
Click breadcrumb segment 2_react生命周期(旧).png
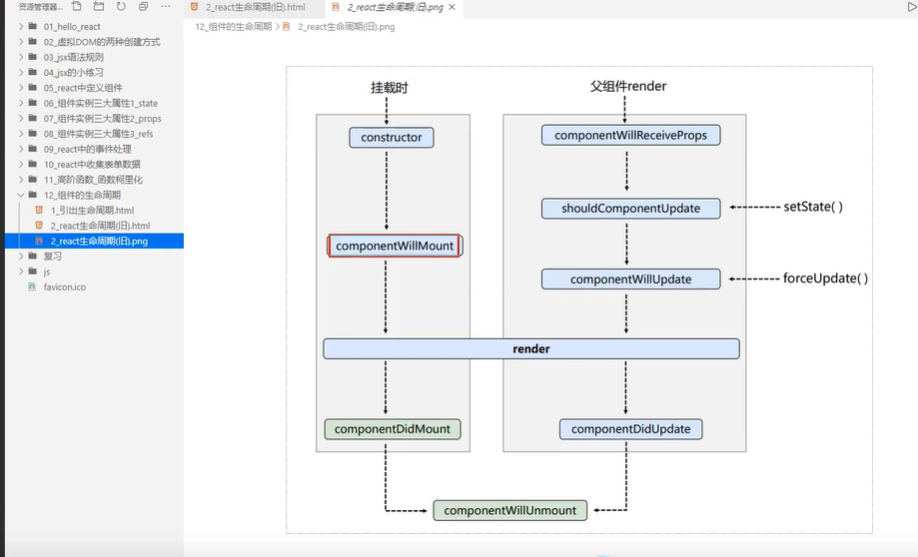click(346, 27)
